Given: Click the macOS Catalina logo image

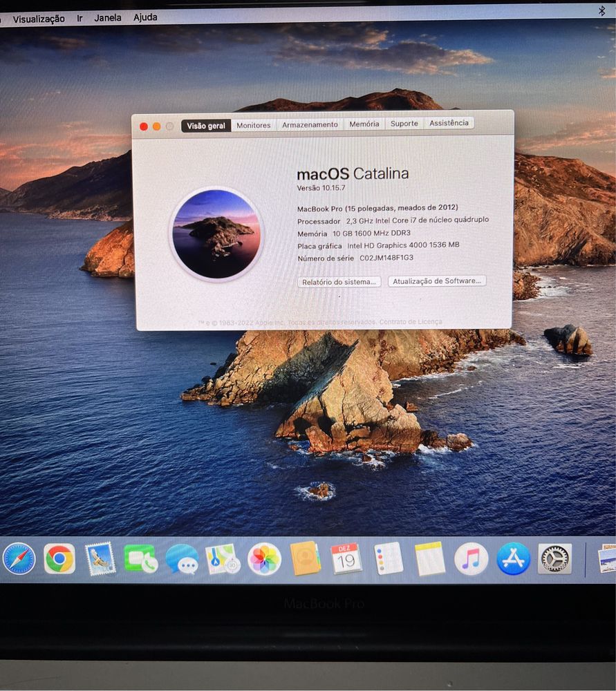Looking at the screenshot, I should 216,234.
